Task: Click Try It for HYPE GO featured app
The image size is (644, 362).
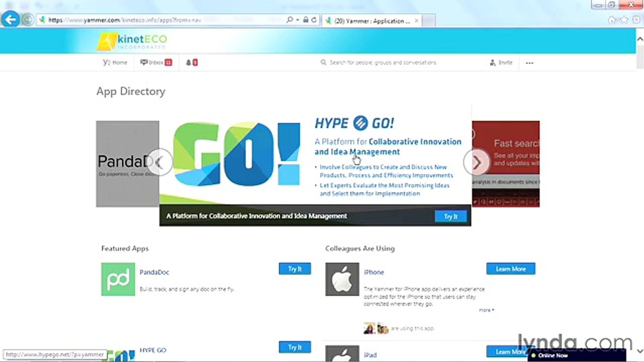Action: point(295,347)
